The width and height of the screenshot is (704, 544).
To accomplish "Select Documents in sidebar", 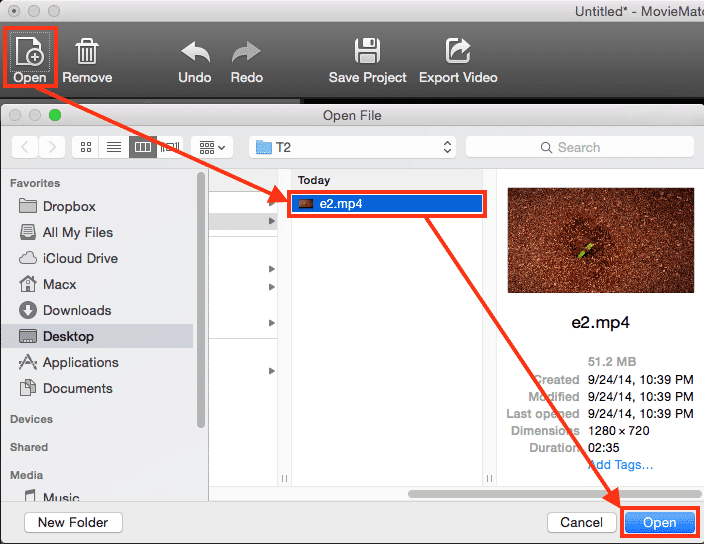I will (x=98, y=388).
